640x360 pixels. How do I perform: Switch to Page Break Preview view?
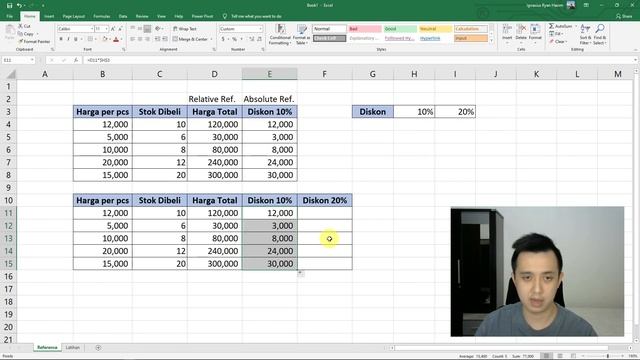pos(574,356)
